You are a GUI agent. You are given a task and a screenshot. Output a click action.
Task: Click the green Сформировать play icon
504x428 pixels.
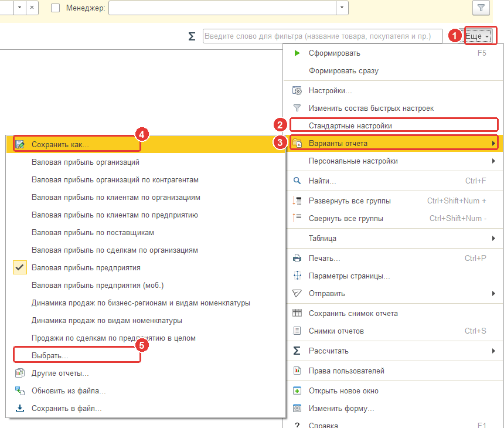[297, 53]
